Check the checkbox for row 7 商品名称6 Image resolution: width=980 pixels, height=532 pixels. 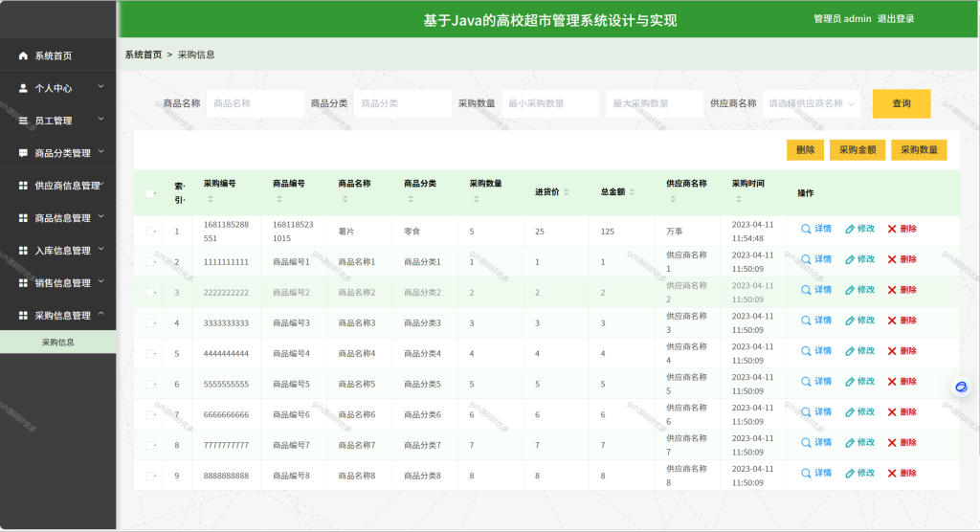coord(150,415)
